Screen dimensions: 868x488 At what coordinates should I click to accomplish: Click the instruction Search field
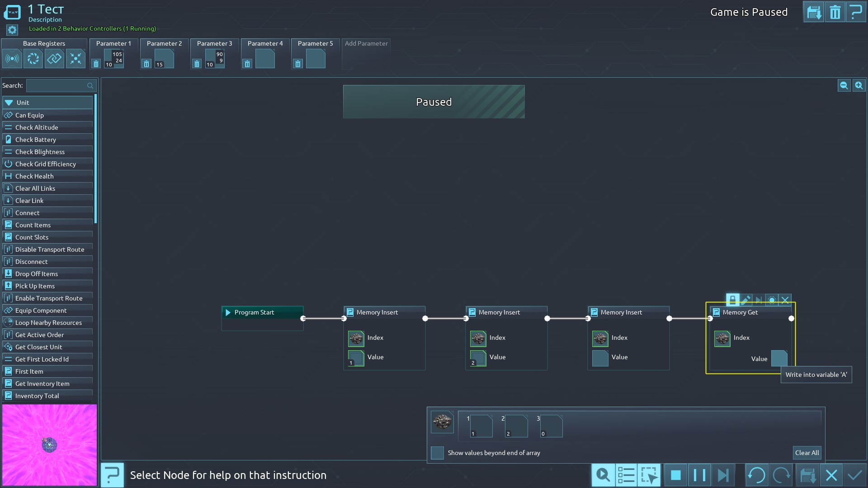click(x=57, y=85)
